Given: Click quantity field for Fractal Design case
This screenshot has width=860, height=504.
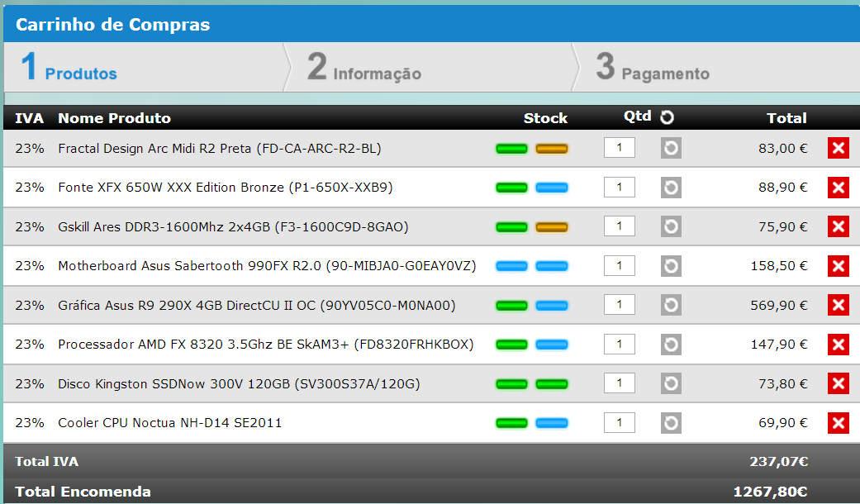Looking at the screenshot, I should click(619, 148).
